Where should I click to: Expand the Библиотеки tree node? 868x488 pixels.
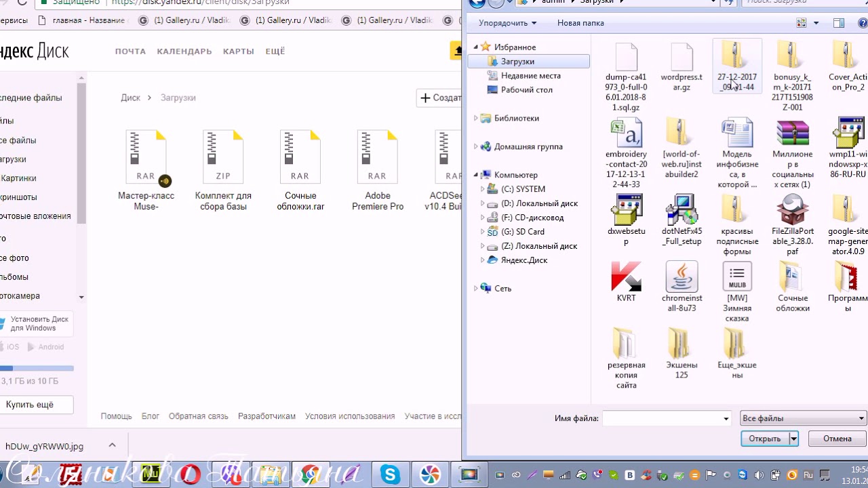[x=476, y=118]
